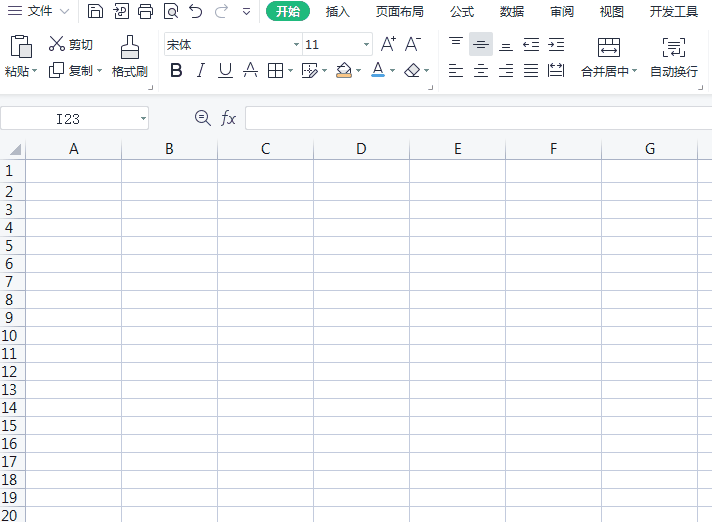Switch to the 数据 tab
The image size is (712, 522).
[x=512, y=11]
